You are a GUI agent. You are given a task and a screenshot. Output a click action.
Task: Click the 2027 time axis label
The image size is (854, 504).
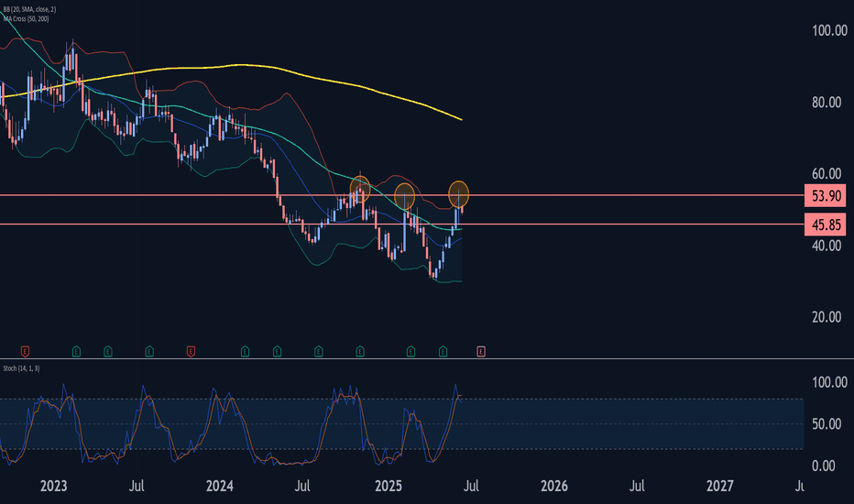pos(720,486)
